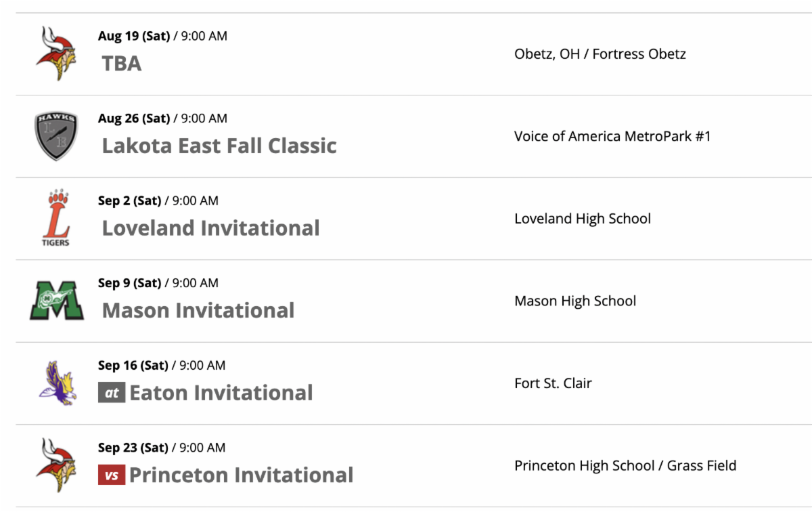812x512 pixels.
Task: Click the Lakota East Hawks shield logo
Action: click(x=56, y=136)
